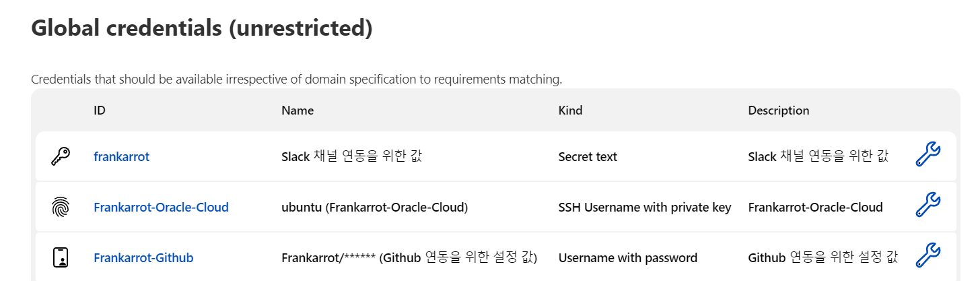Click the Frankarrot-Oracle-Cloud description text

816,207
